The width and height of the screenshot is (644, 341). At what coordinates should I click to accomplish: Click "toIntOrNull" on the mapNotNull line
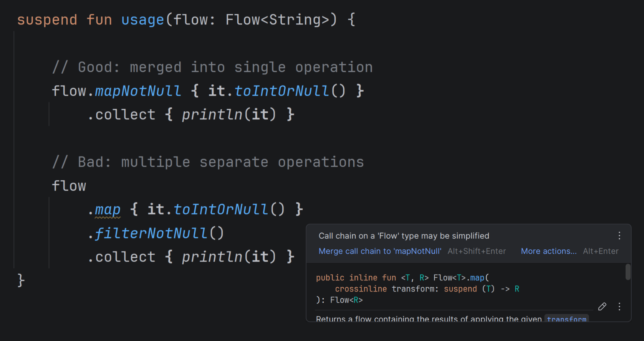(281, 91)
